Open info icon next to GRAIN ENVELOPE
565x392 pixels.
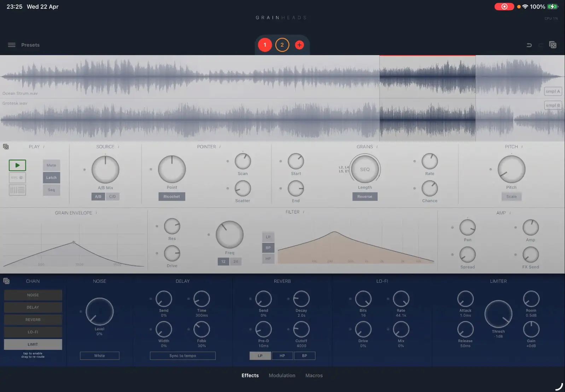click(x=96, y=213)
